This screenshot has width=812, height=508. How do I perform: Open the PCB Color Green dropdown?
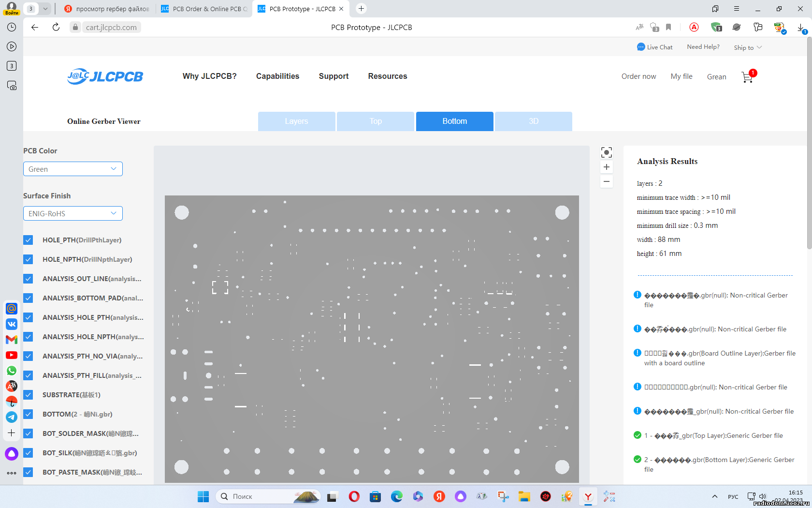pyautogui.click(x=73, y=169)
